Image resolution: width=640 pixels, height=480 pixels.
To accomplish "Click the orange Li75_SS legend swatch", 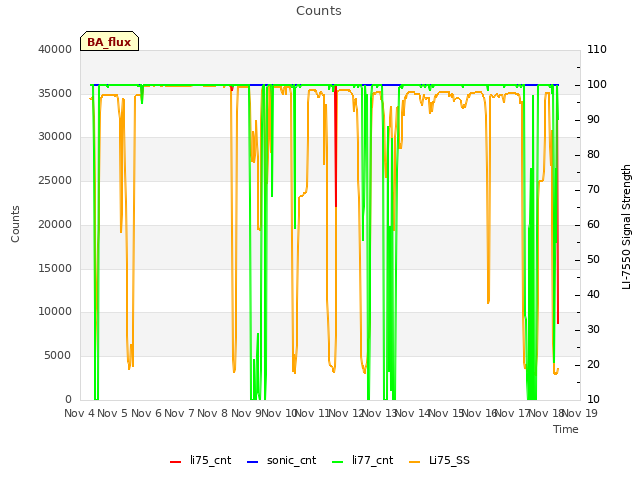I will (414, 462).
